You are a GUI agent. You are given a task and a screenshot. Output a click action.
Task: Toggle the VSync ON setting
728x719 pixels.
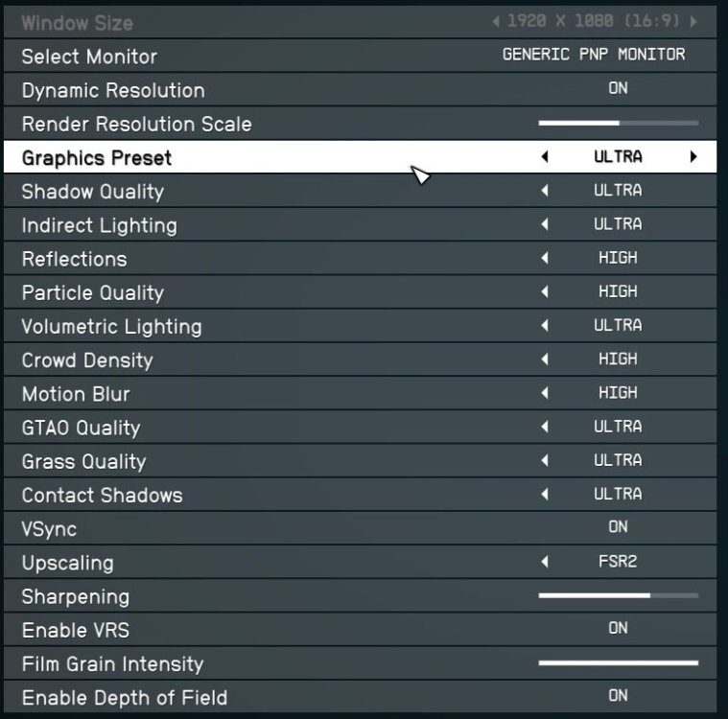[618, 527]
